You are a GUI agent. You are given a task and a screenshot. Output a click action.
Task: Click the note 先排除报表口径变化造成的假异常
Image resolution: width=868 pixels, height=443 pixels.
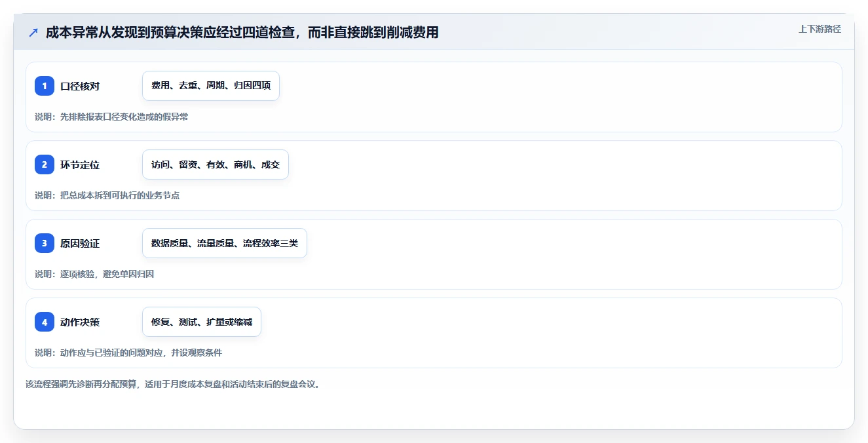124,117
